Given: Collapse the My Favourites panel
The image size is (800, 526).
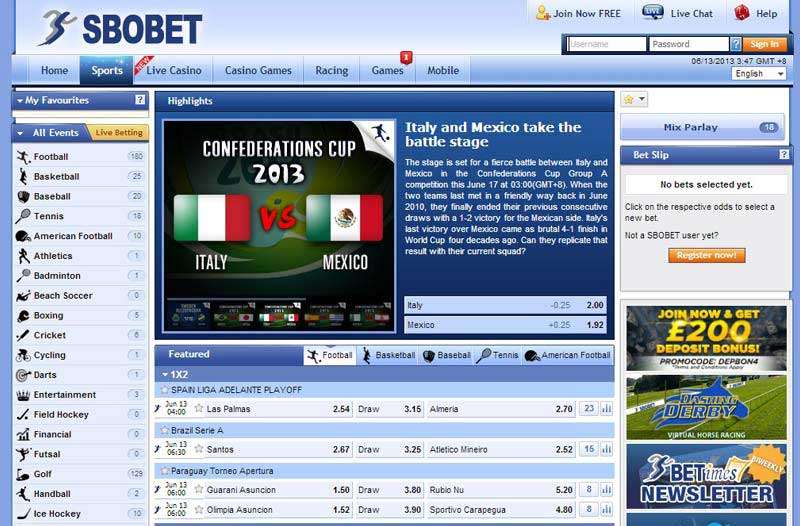Looking at the screenshot, I should point(20,101).
